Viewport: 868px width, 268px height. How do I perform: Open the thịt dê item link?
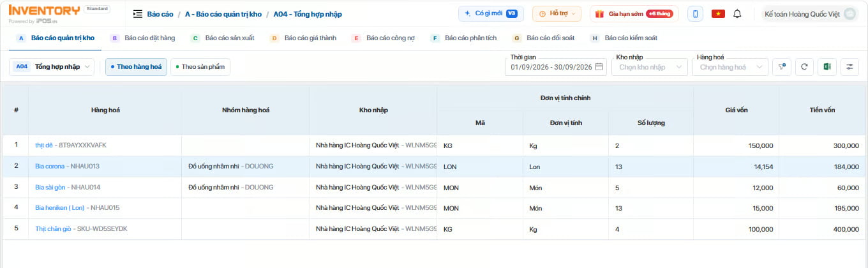(x=45, y=145)
